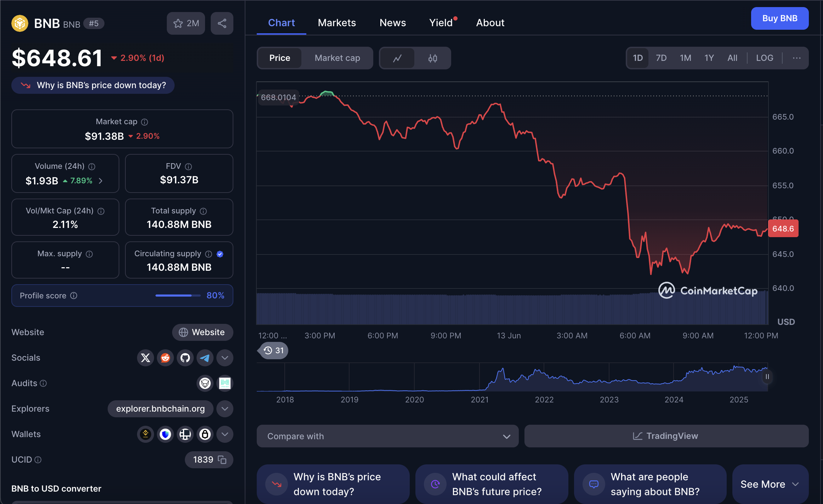
Task: Open the Website link button
Action: (203, 332)
